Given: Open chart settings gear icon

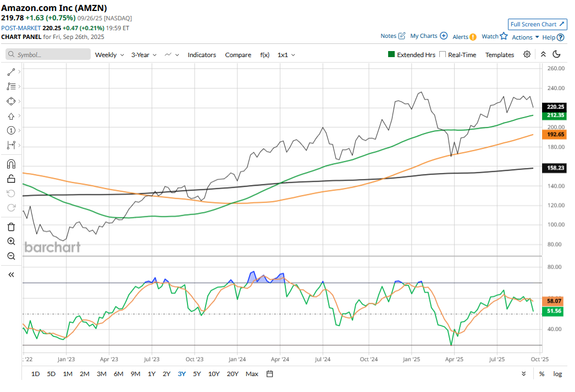Looking at the screenshot, I should (x=527, y=54).
